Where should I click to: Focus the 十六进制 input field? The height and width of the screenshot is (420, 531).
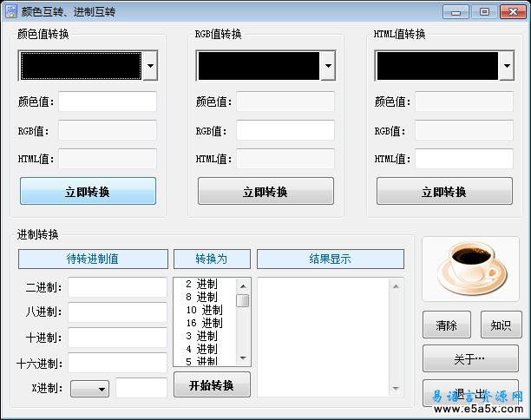coord(117,363)
